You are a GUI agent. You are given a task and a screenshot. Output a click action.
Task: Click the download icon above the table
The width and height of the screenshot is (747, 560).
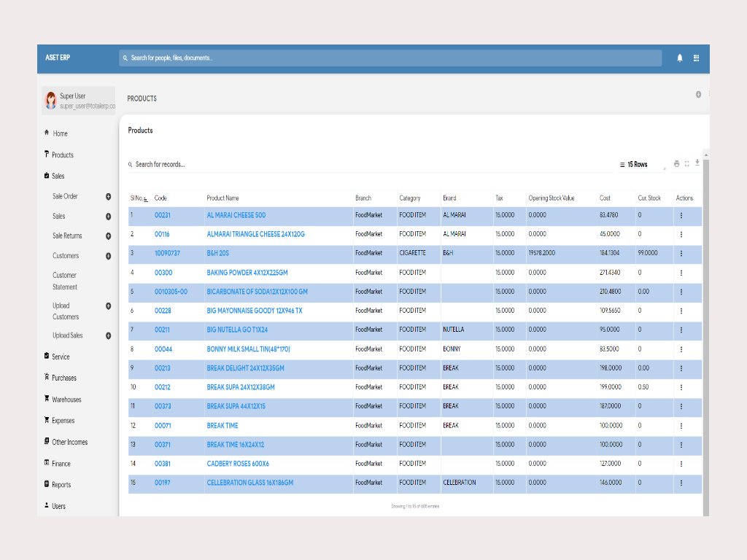coord(697,163)
